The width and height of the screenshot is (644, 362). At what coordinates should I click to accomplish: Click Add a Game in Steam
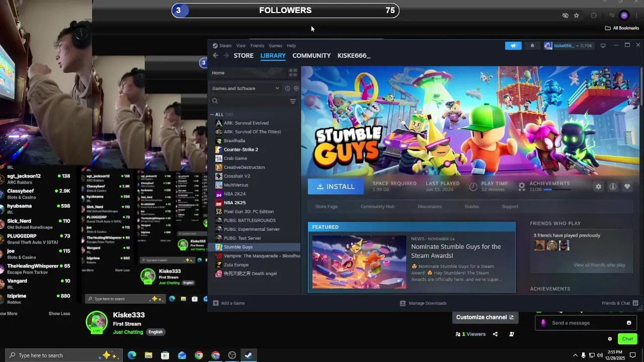click(x=229, y=303)
